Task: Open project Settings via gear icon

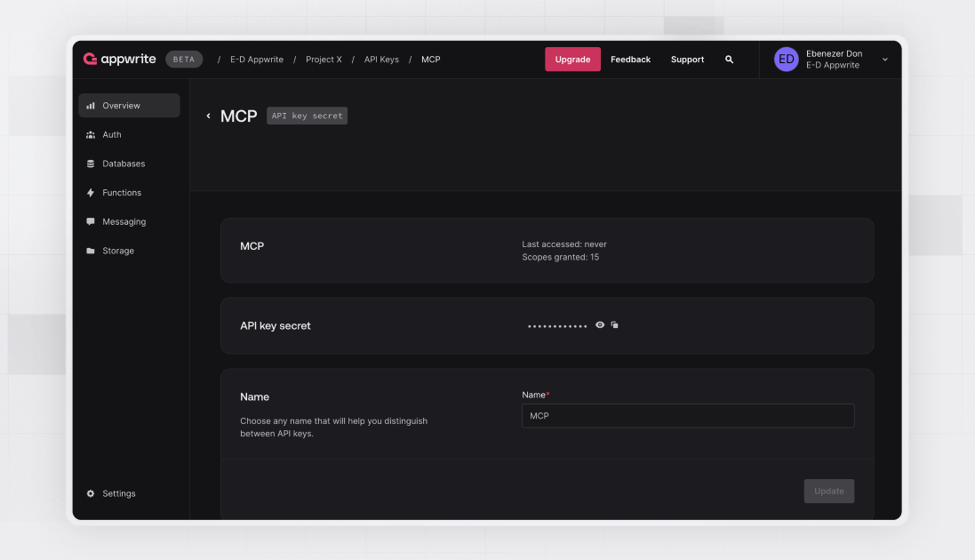Action: pyautogui.click(x=90, y=492)
